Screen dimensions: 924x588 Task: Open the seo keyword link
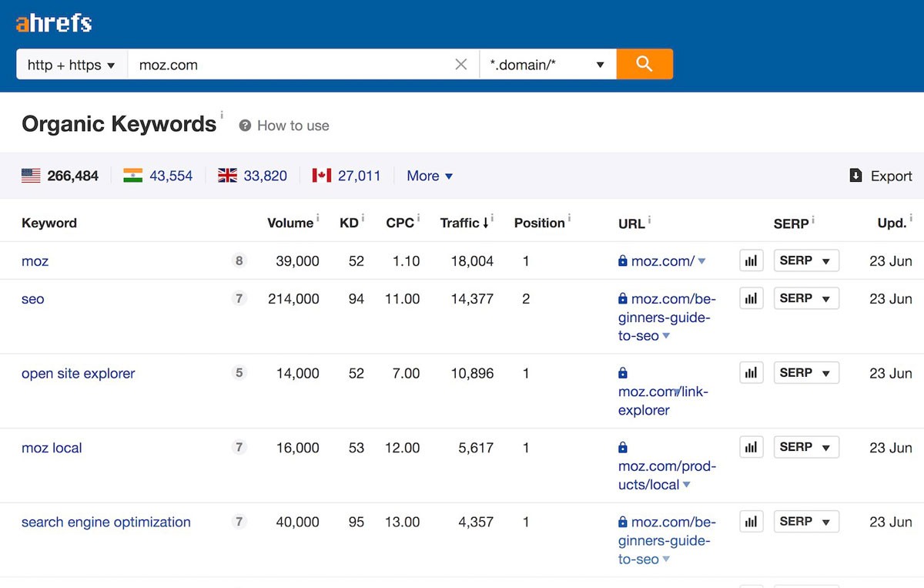33,299
